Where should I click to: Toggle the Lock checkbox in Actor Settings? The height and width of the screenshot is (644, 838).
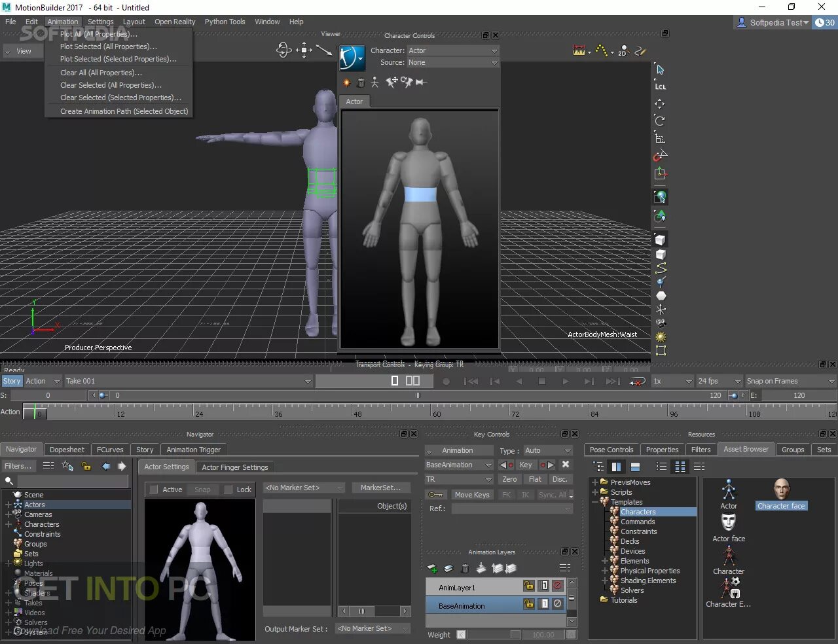(228, 490)
